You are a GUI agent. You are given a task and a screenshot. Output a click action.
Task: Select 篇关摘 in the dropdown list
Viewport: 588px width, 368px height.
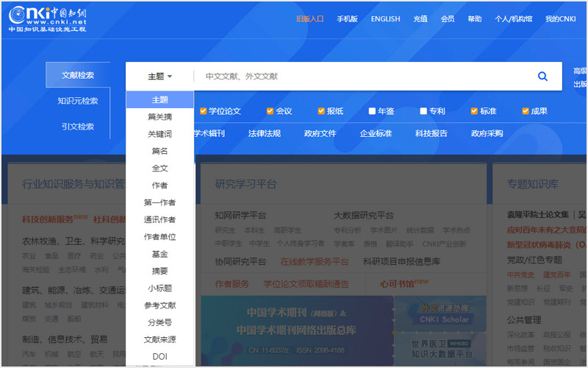click(159, 117)
